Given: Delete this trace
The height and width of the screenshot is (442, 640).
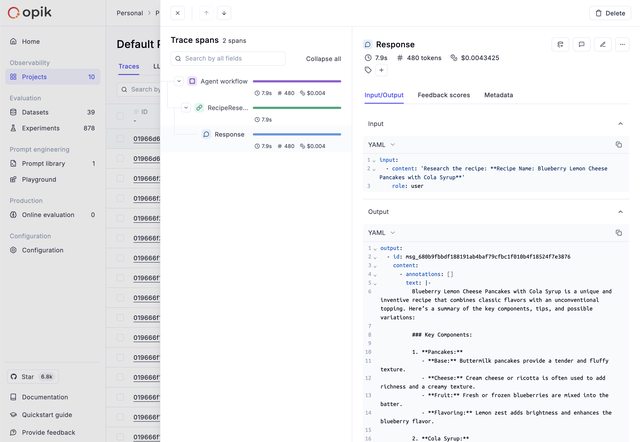Looking at the screenshot, I should pyautogui.click(x=610, y=13).
